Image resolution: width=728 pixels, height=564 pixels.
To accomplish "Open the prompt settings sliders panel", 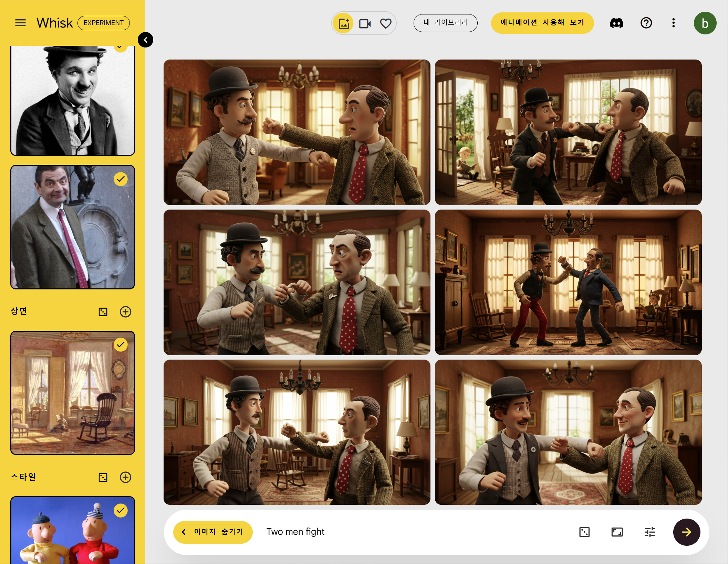I will click(650, 532).
